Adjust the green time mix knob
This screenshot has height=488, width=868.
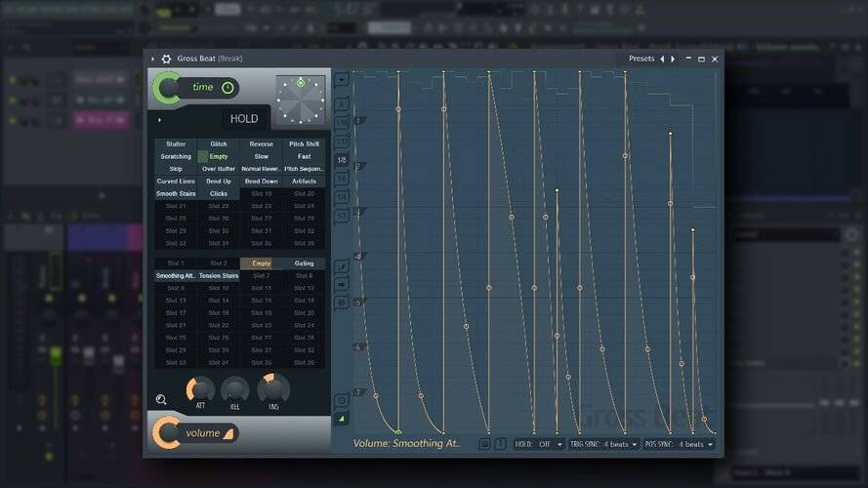pos(166,88)
